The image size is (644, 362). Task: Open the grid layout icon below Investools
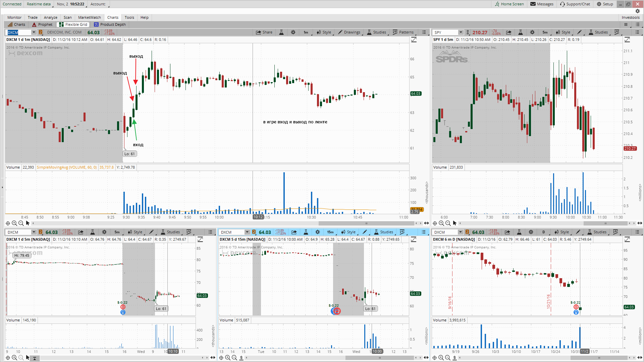(x=626, y=24)
